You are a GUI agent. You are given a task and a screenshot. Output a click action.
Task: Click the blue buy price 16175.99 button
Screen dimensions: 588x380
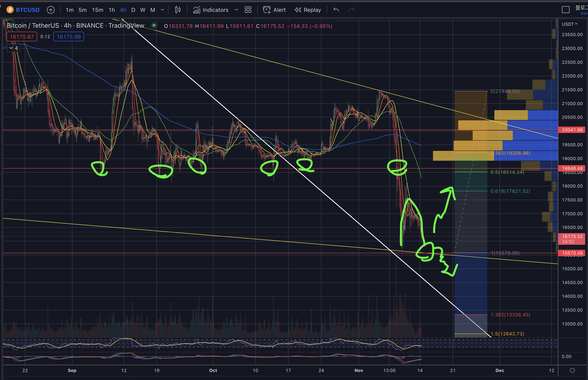coord(69,37)
